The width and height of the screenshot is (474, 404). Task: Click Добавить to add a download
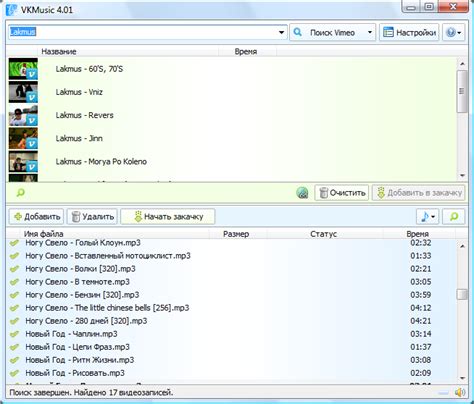tap(36, 217)
